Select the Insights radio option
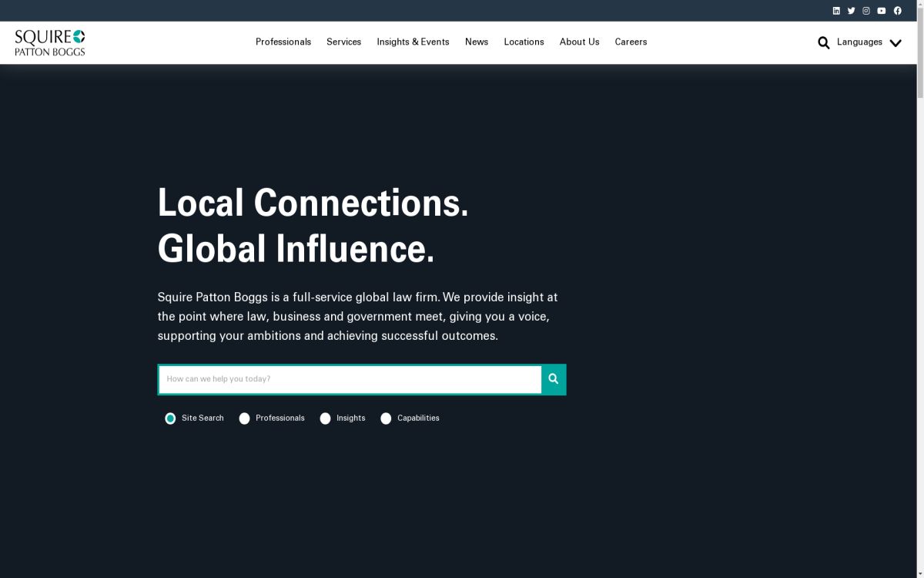Viewport: 924px width, 578px height. pos(326,418)
